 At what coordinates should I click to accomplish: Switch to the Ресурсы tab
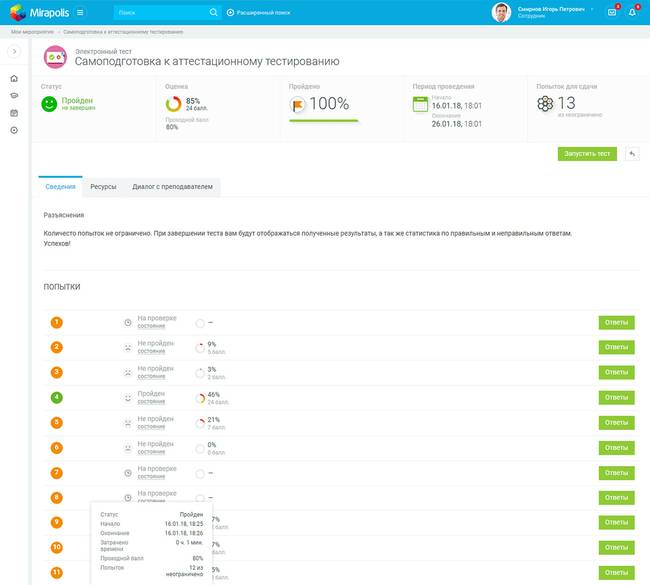(103, 187)
